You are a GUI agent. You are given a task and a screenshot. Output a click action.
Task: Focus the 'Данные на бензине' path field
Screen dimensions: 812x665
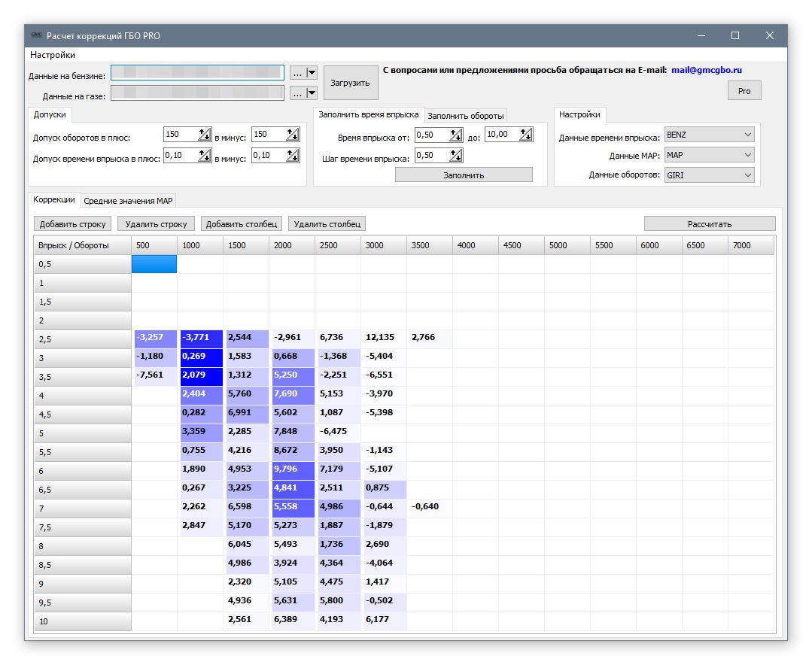197,72
